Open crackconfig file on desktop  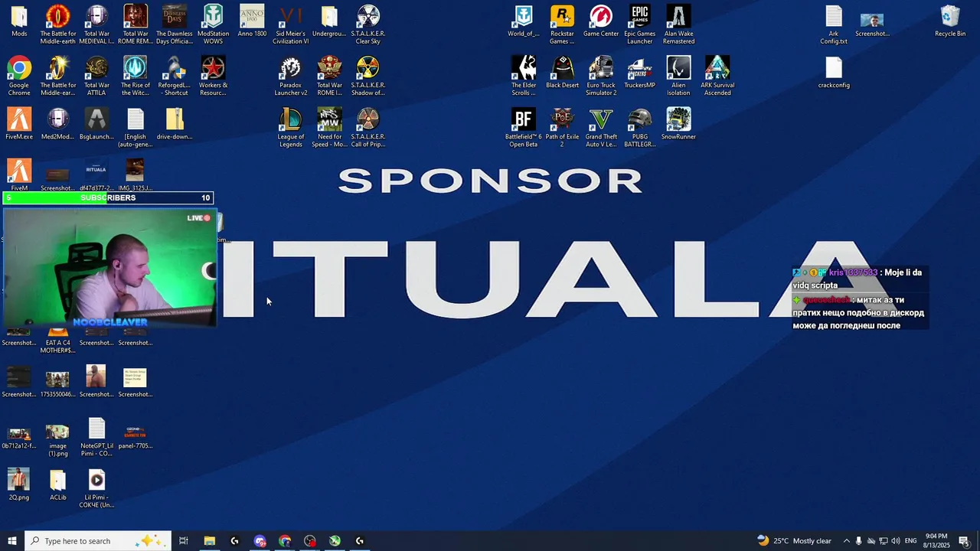834,73
